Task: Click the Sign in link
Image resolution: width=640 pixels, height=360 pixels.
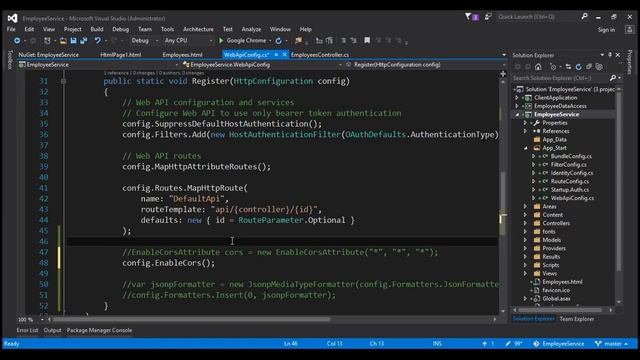Action: (x=606, y=30)
